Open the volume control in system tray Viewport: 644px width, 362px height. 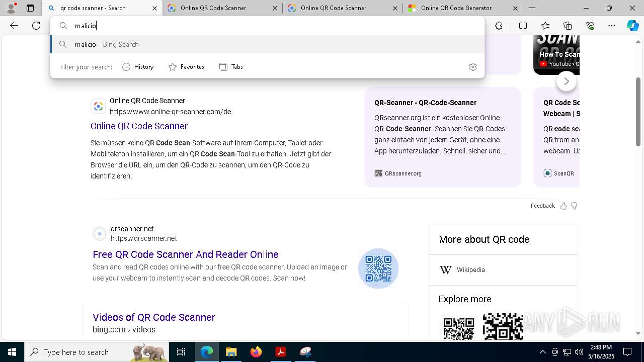coord(579,352)
